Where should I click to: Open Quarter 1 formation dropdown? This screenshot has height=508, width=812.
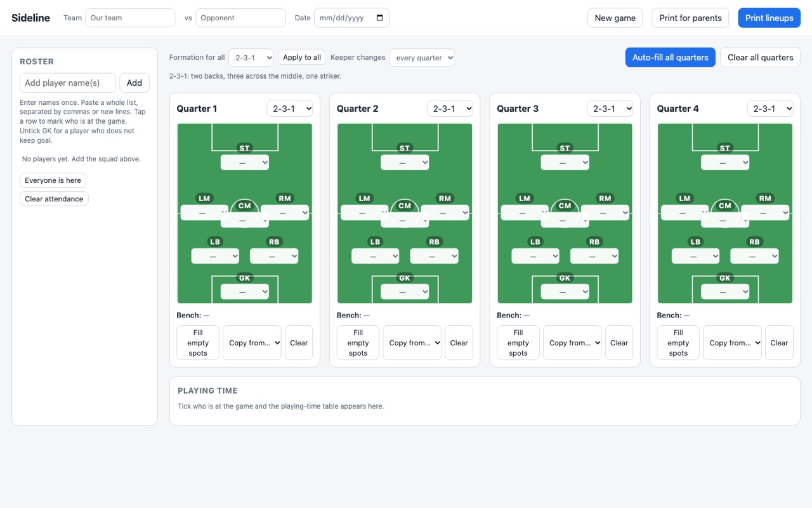290,109
